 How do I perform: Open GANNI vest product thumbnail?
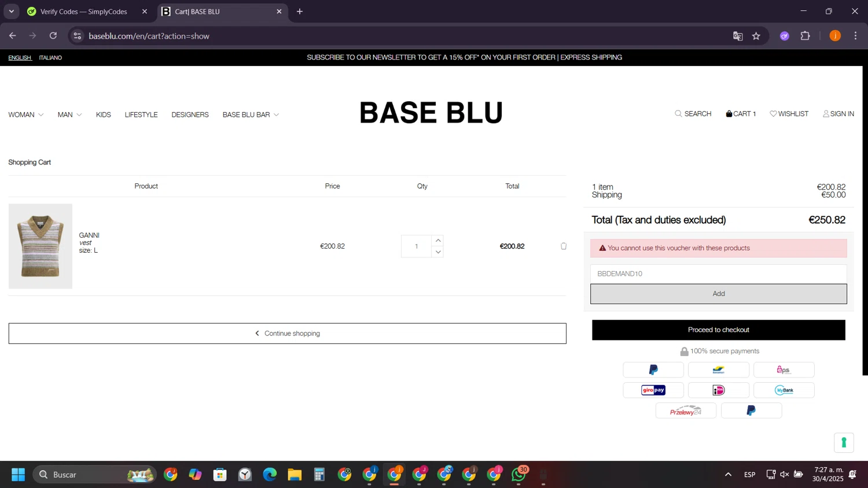tap(41, 246)
